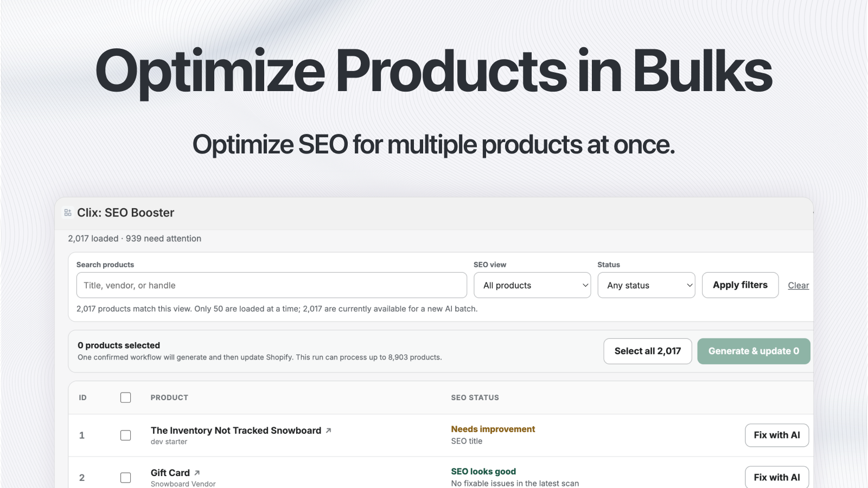Click the Generate & update 0 button
Image resolution: width=868 pixels, height=488 pixels.
[x=754, y=351]
